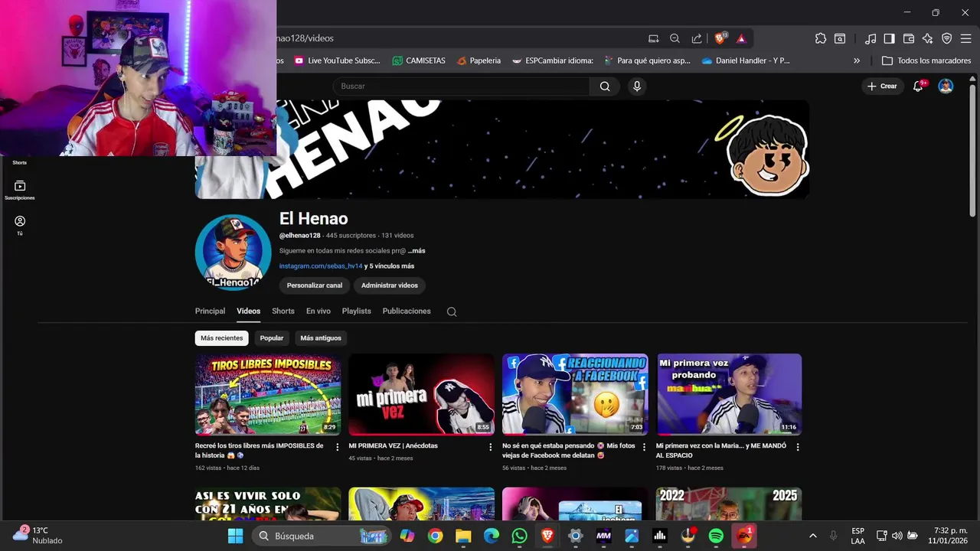Open Microsoft Edge from the taskbar
The image size is (980, 551).
492,536
